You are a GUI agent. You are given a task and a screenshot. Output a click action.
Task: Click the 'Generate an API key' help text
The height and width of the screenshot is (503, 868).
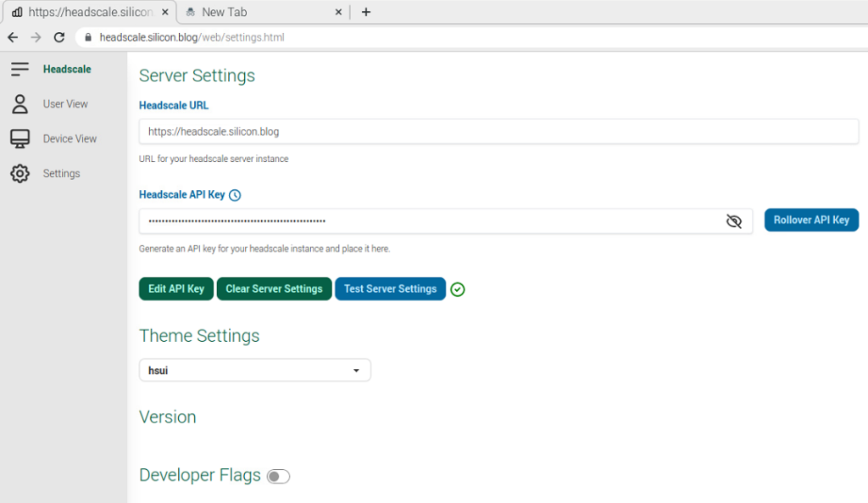click(x=264, y=249)
